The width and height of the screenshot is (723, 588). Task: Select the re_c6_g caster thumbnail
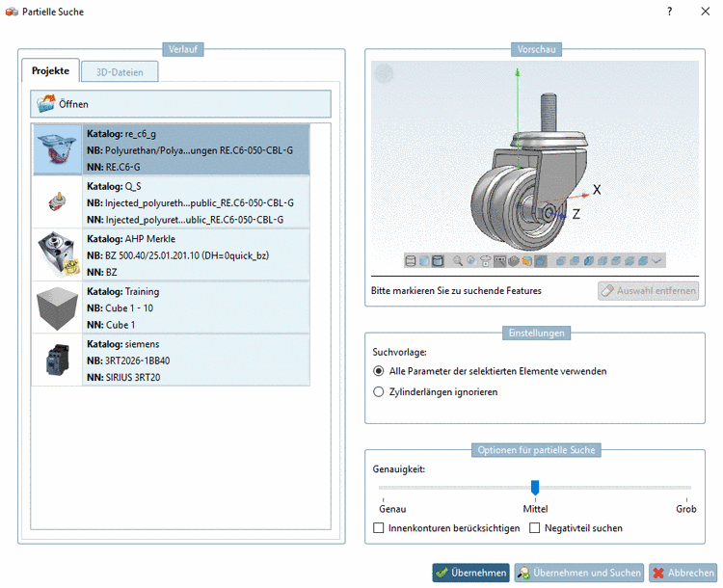(x=57, y=149)
